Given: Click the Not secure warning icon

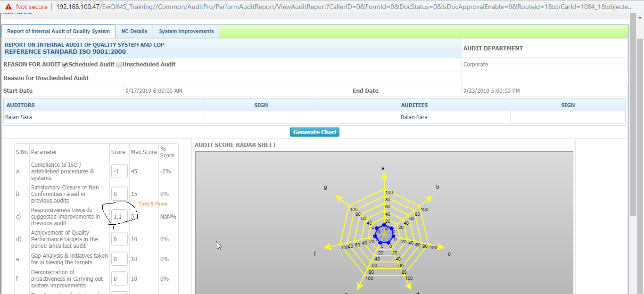Looking at the screenshot, I should pos(8,7).
